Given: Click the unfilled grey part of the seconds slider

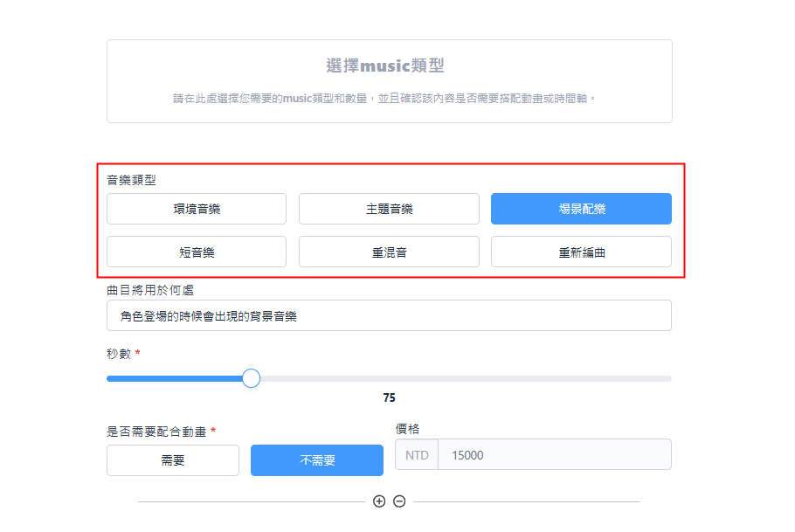Looking at the screenshot, I should click(x=463, y=378).
